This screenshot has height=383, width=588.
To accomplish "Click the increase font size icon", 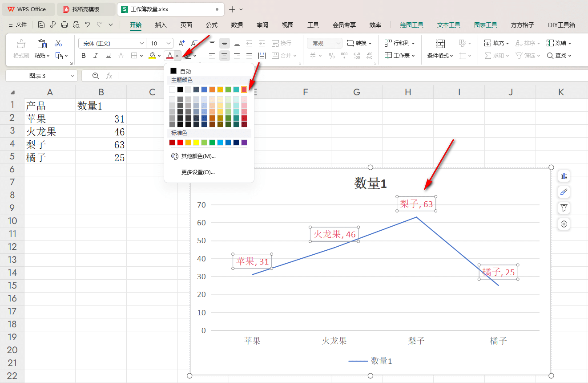I will pyautogui.click(x=181, y=43).
